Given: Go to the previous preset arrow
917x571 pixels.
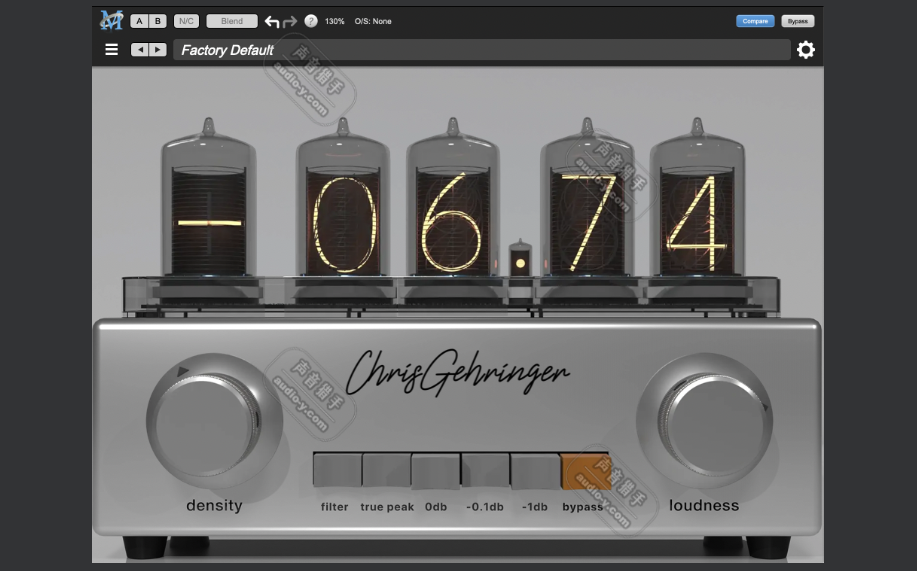Looking at the screenshot, I should pyautogui.click(x=140, y=50).
